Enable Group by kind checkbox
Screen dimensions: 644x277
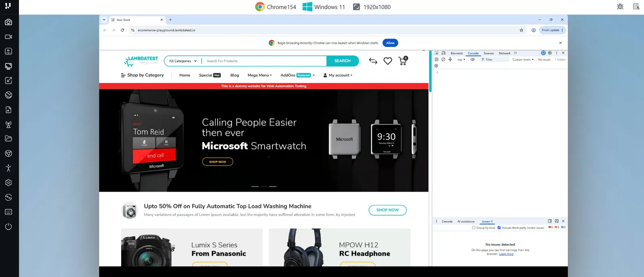[474, 228]
